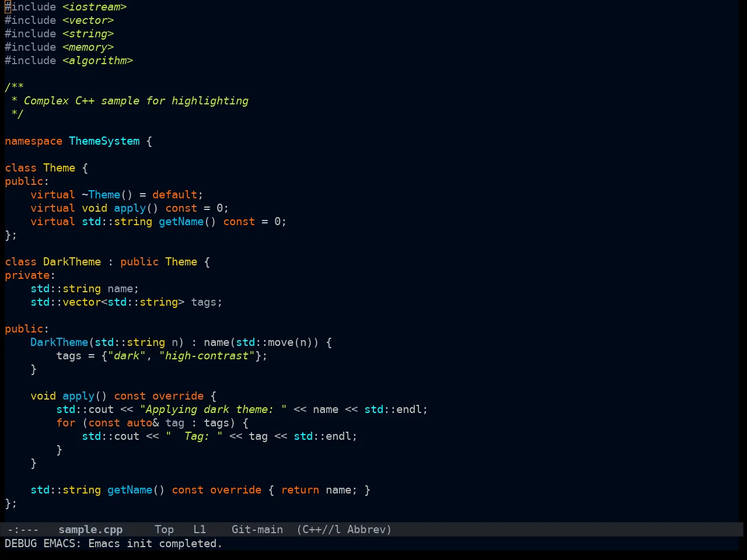Click 'apply' in 'virtual void apply()' line

pos(130,208)
